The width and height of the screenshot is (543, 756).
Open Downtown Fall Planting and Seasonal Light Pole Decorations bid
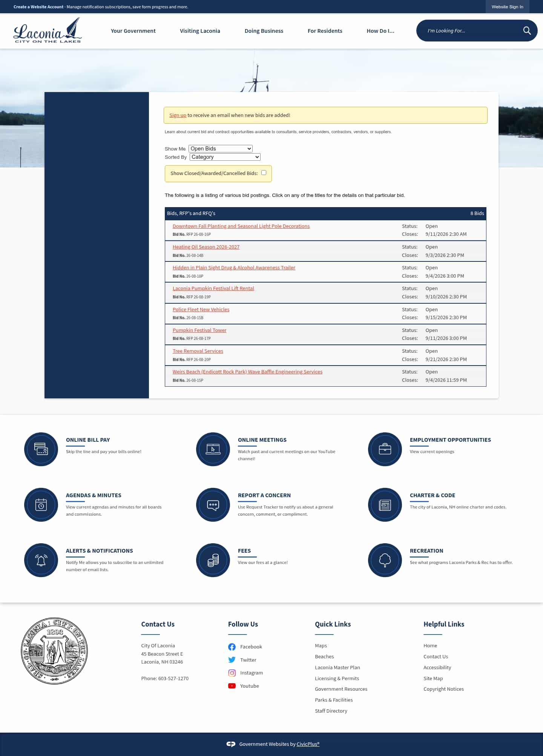point(241,226)
